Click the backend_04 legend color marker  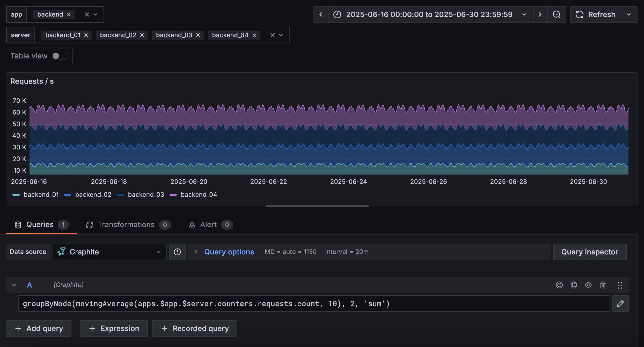point(173,194)
